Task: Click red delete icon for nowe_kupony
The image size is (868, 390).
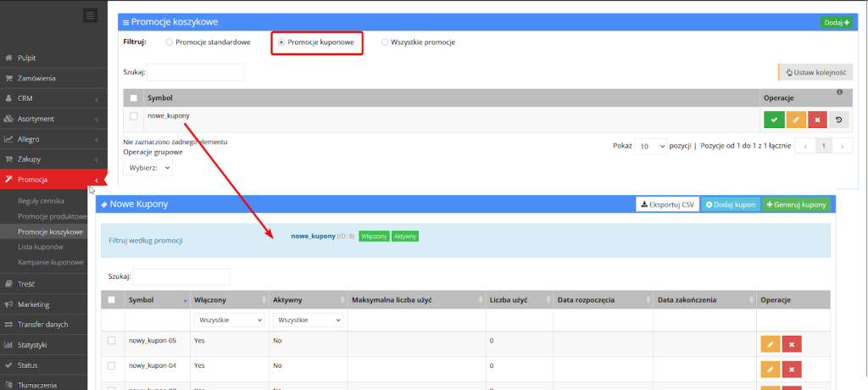Action: (817, 120)
